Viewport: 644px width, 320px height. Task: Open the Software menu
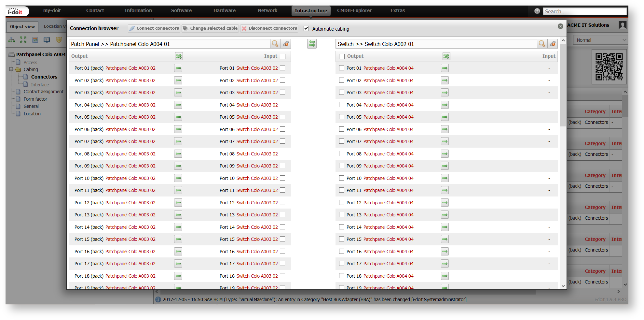pyautogui.click(x=181, y=10)
